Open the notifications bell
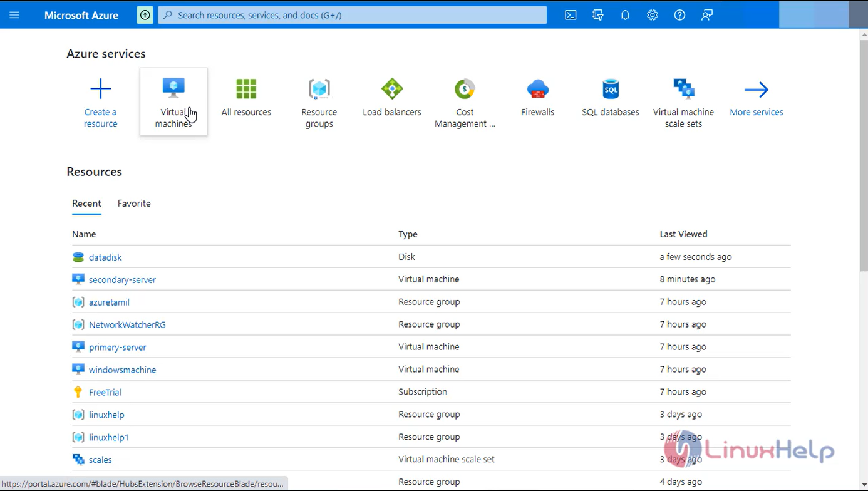The height and width of the screenshot is (491, 868). coord(625,15)
